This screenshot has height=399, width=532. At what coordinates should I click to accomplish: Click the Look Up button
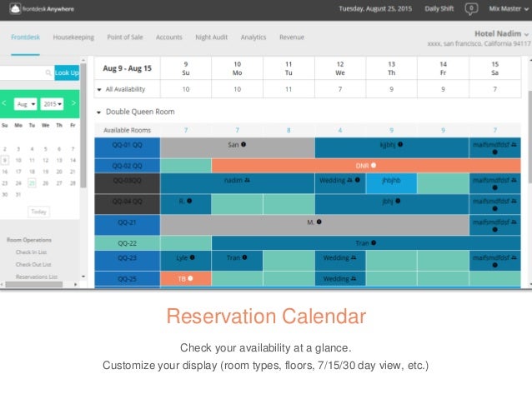point(67,72)
